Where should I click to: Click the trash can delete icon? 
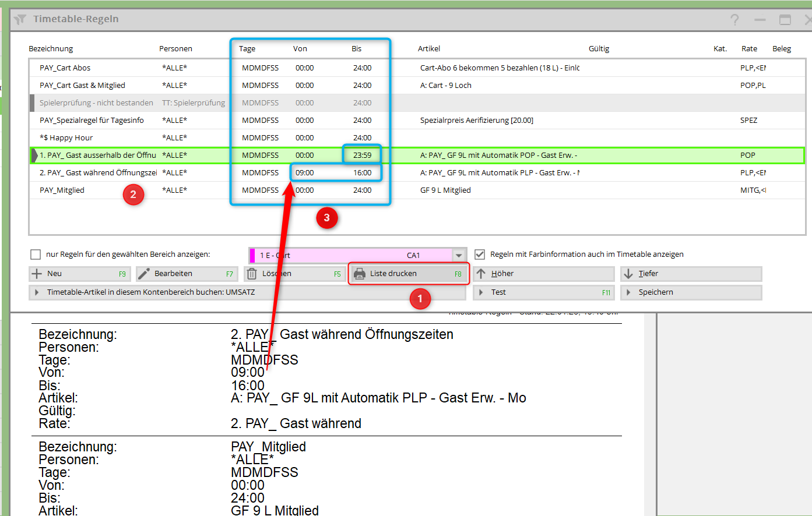coord(252,274)
